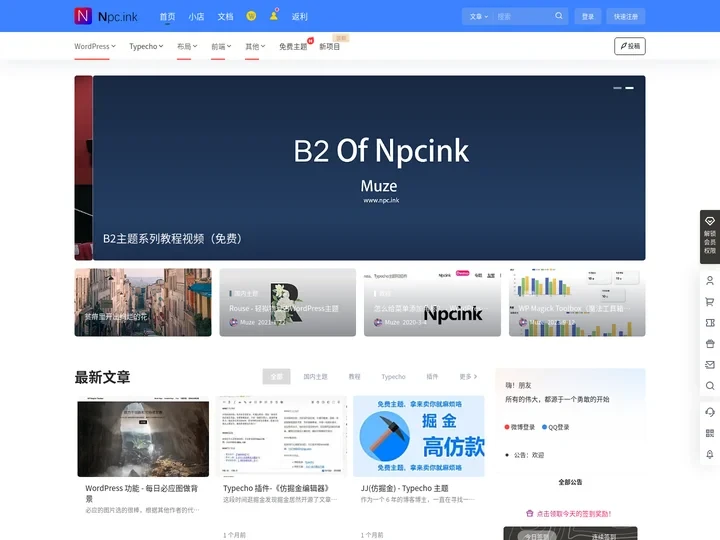The image size is (720, 540).
Task: Click the search magnifier icon in header
Action: point(559,16)
